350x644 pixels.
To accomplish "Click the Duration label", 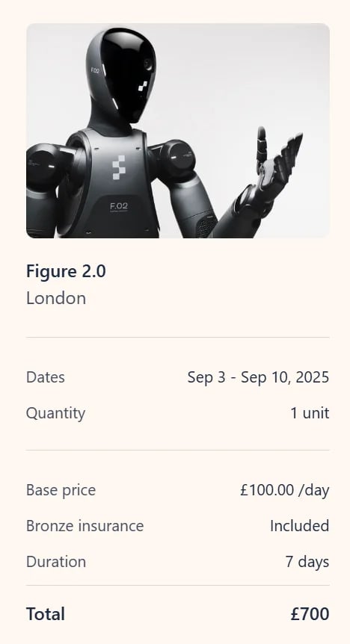I will [56, 562].
